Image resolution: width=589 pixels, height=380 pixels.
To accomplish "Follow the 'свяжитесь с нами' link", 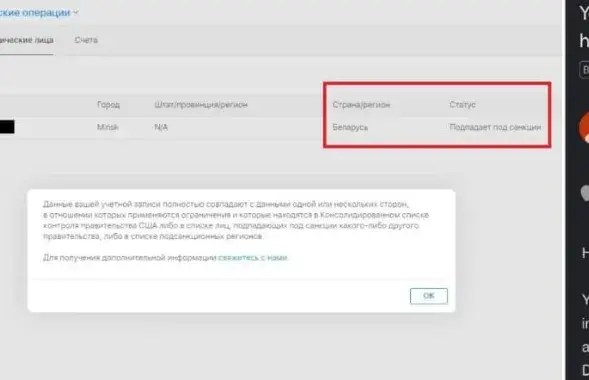I will pos(253,258).
